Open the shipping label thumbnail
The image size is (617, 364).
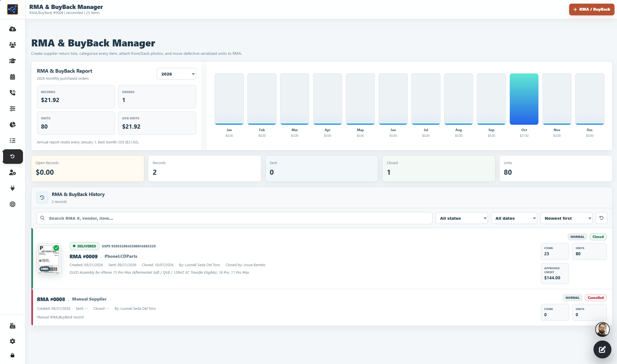point(49,259)
